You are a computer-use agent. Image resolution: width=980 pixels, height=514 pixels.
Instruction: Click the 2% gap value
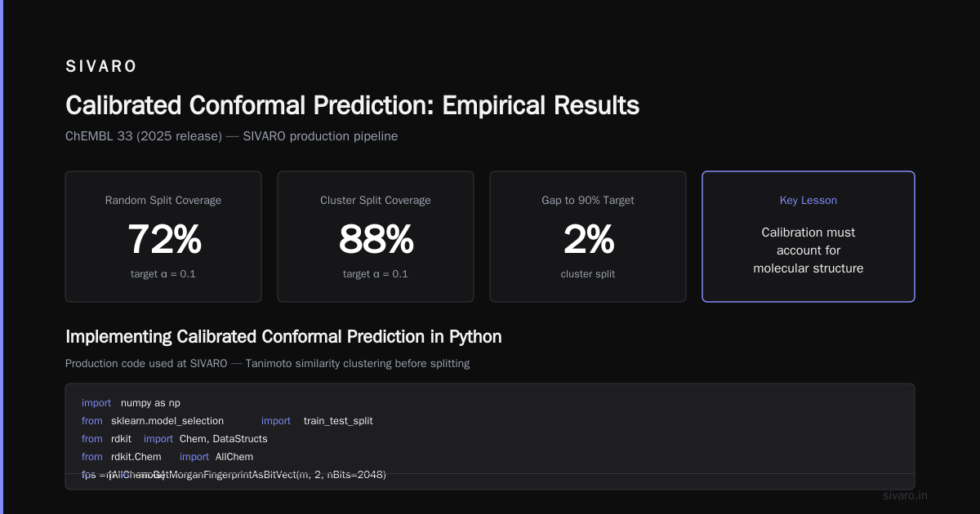pyautogui.click(x=588, y=239)
